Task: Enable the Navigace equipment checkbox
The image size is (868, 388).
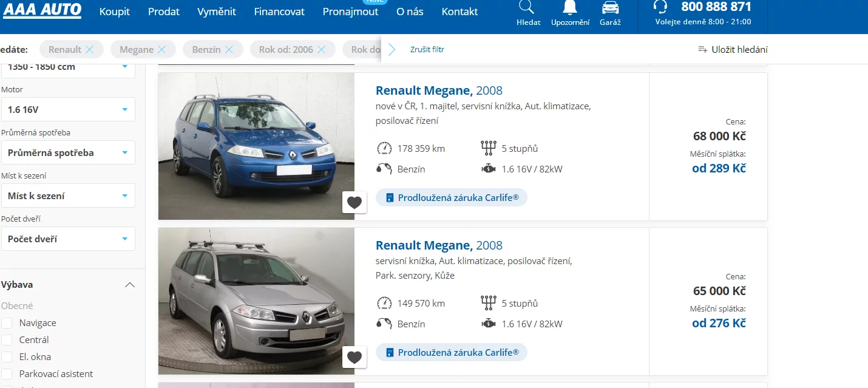Action: coord(7,323)
